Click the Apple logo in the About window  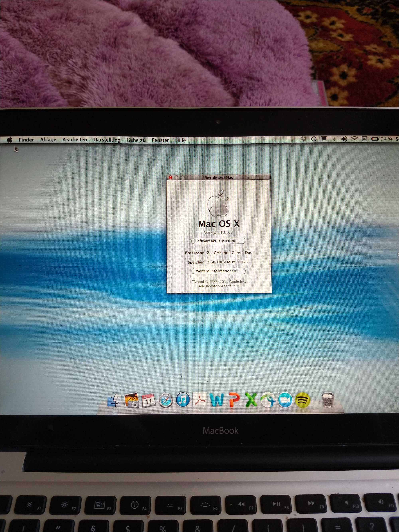tap(218, 203)
